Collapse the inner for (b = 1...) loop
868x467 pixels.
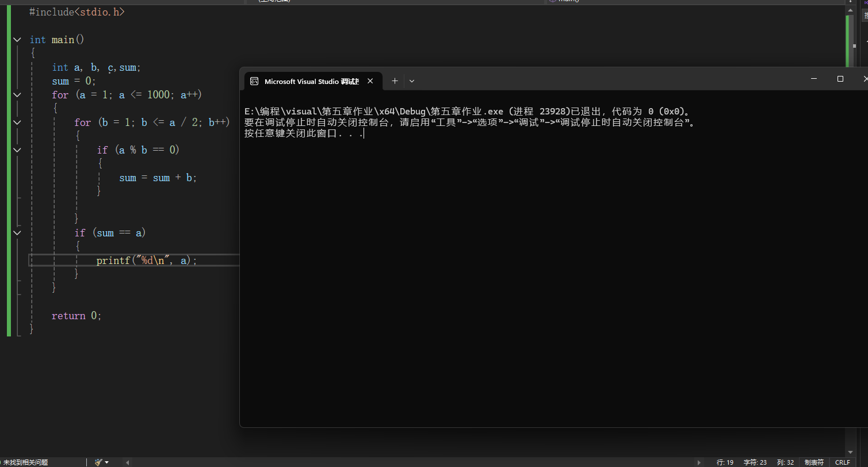tap(17, 123)
